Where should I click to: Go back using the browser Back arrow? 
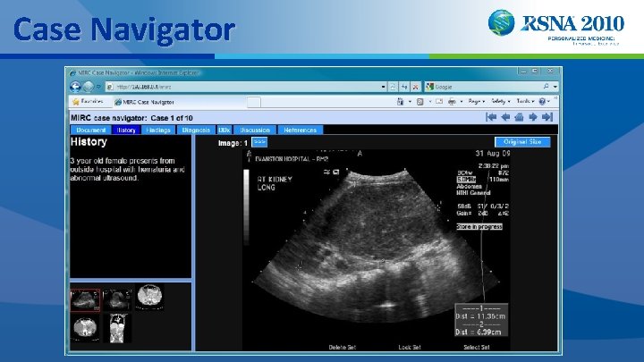pyautogui.click(x=75, y=87)
